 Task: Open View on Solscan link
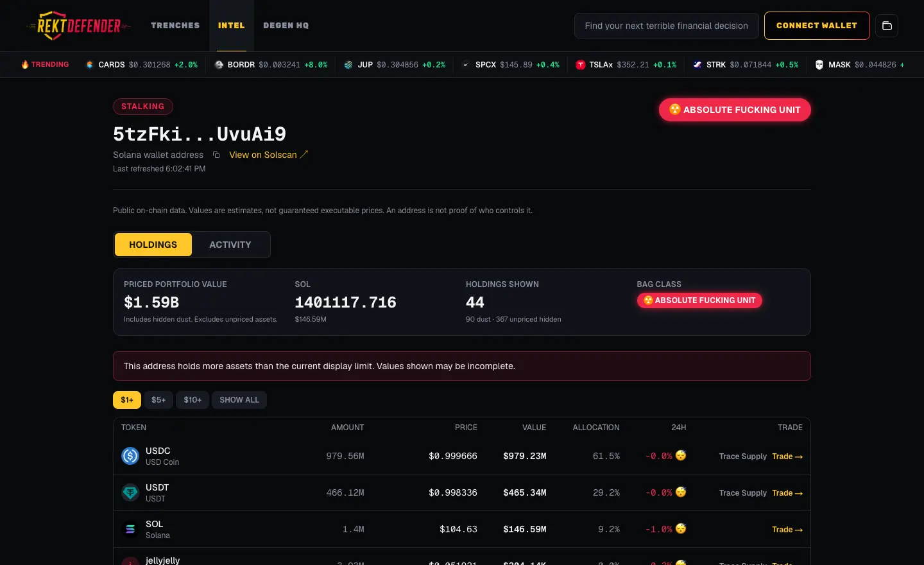coord(269,155)
